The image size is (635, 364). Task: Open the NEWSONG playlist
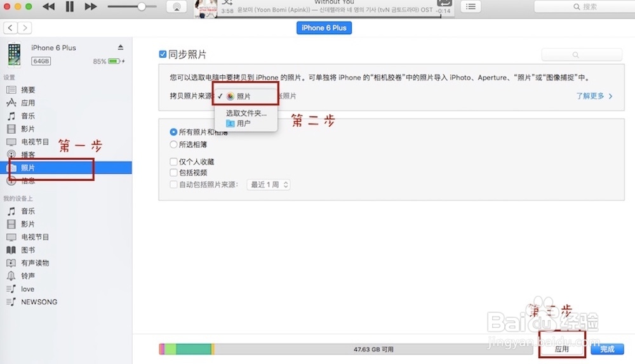click(39, 302)
